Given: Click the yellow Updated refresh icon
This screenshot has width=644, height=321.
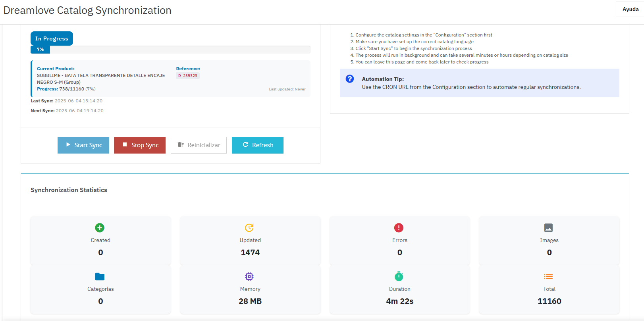Looking at the screenshot, I should 249,228.
